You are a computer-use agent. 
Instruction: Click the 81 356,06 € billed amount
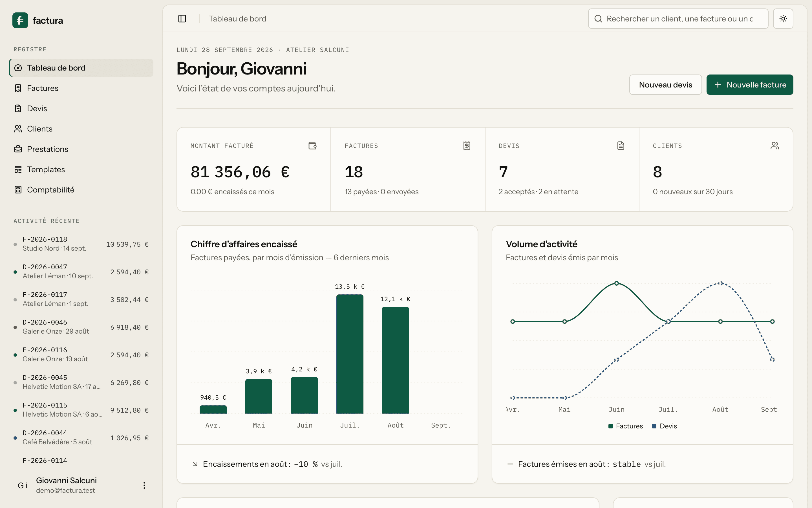point(240,172)
